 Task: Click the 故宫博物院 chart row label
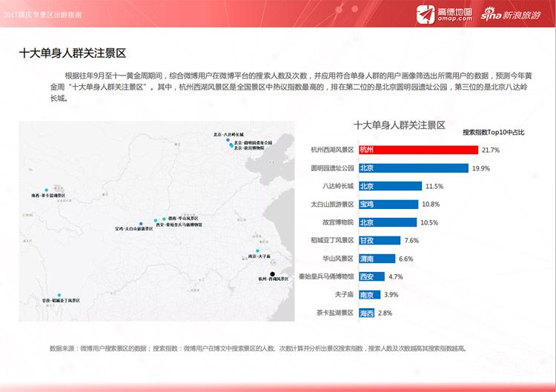333,222
